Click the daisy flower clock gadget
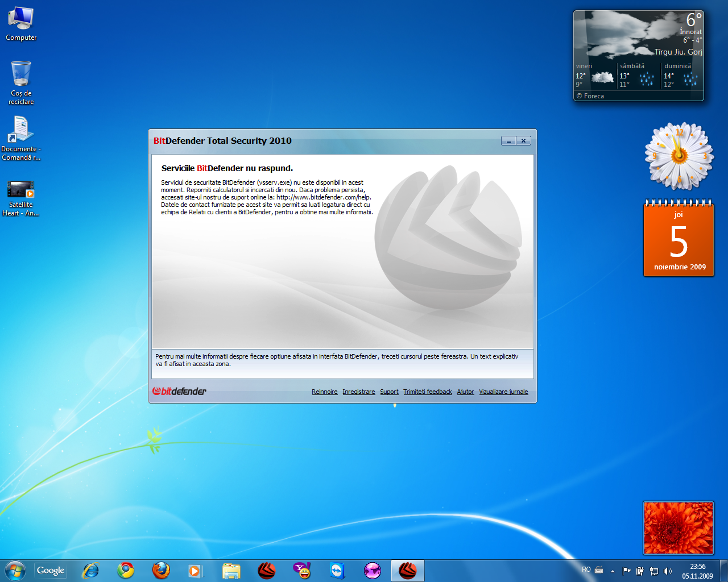The image size is (728, 582). click(679, 156)
